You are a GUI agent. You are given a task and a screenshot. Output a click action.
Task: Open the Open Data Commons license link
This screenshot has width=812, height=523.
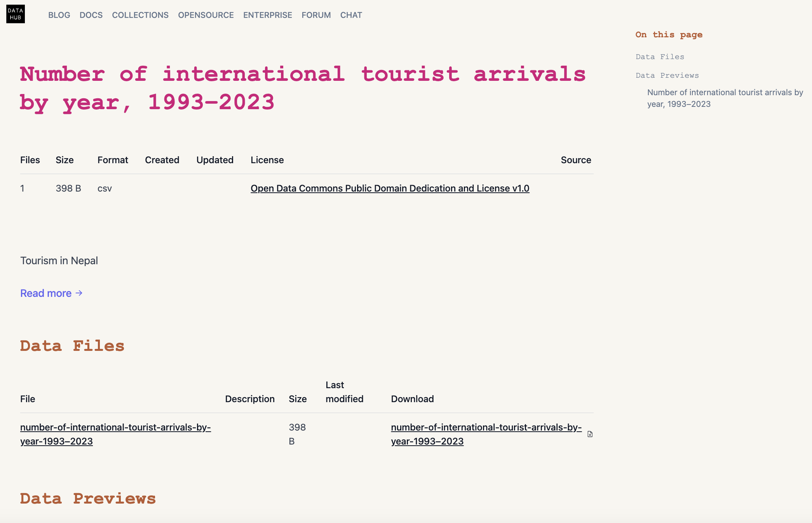click(390, 188)
